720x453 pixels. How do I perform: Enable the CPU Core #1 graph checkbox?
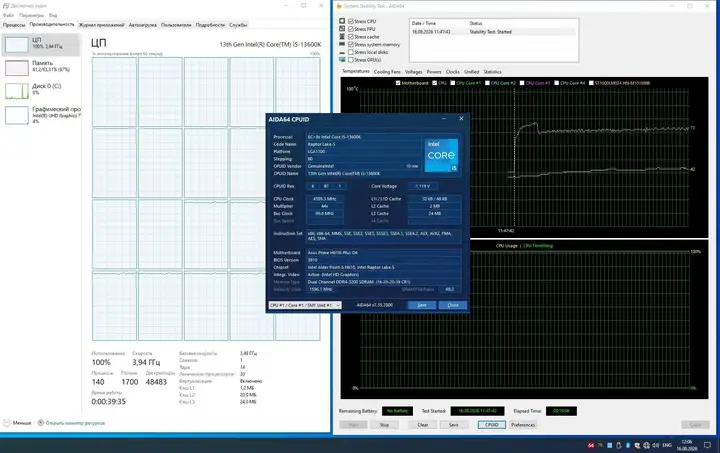[453, 83]
